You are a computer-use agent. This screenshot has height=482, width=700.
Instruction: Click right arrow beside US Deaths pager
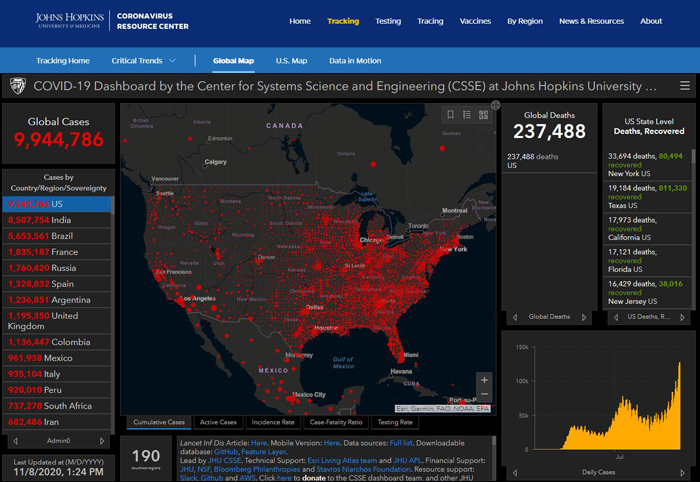click(x=683, y=317)
